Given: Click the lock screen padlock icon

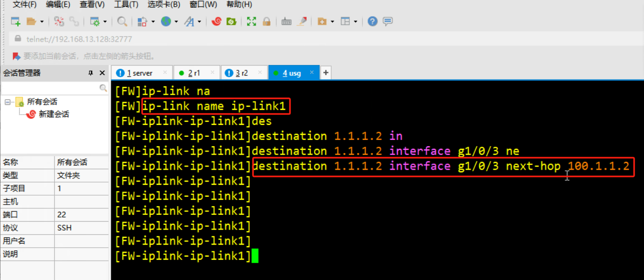Looking at the screenshot, I should pos(267,21).
